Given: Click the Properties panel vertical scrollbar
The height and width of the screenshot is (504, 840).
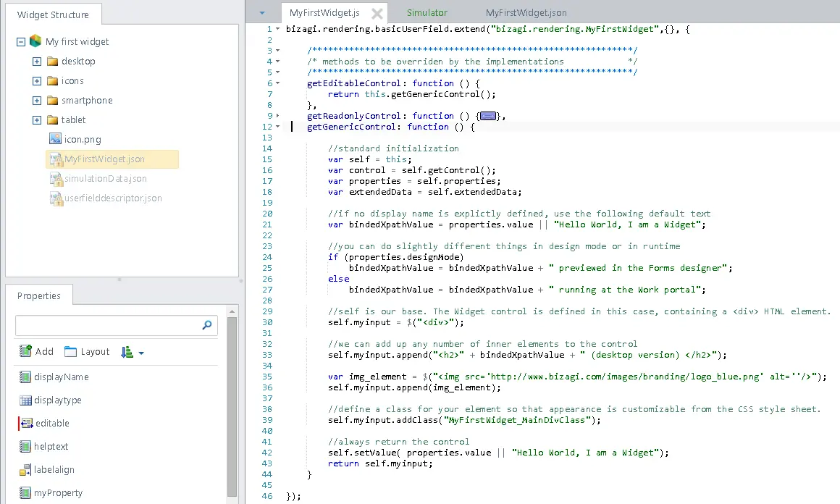Looking at the screenshot, I should pyautogui.click(x=232, y=407).
